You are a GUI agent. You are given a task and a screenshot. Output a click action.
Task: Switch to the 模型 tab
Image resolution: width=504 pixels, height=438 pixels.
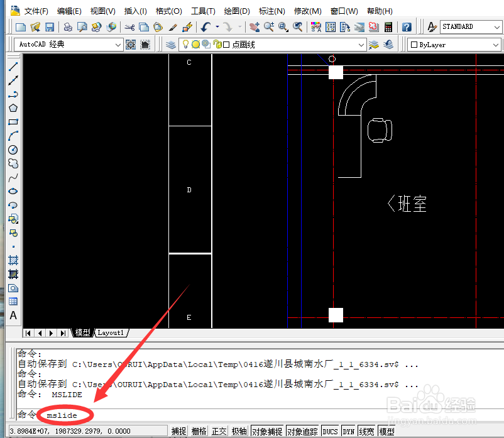pyautogui.click(x=82, y=333)
